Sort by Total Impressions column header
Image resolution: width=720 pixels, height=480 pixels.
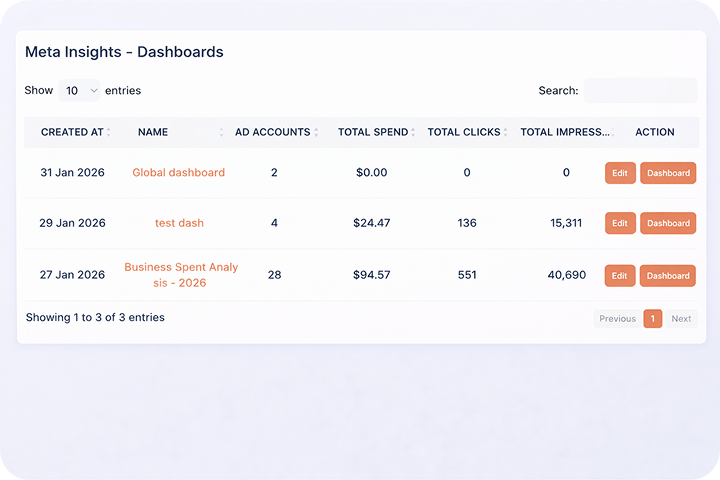(x=565, y=132)
